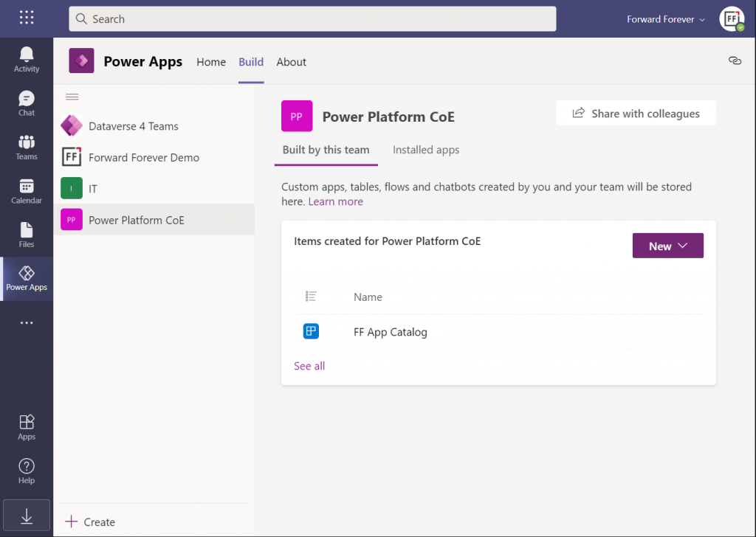Viewport: 756px width, 537px height.
Task: Select the IT team
Action: [x=154, y=189]
